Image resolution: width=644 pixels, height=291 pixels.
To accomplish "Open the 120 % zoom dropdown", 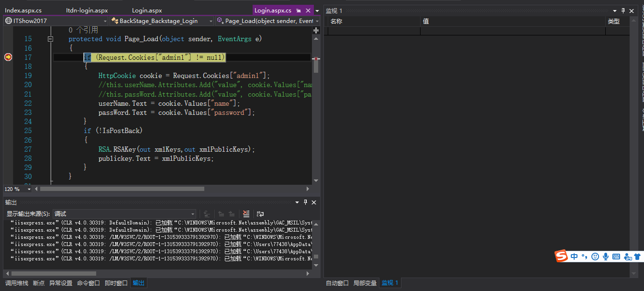I will (29, 189).
